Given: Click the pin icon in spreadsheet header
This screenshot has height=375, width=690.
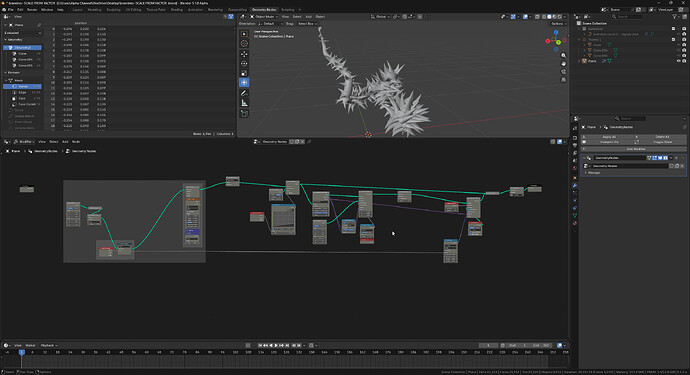Looking at the screenshot, I should [x=39, y=25].
